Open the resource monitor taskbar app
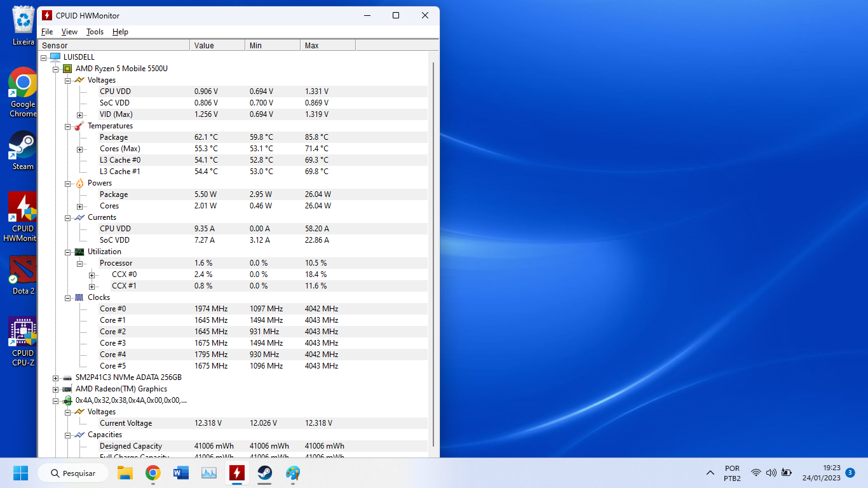Image resolution: width=868 pixels, height=488 pixels. point(209,473)
